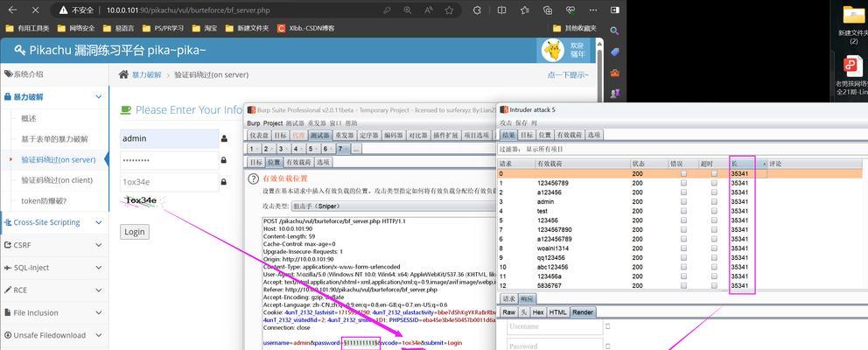Open the CSDN博客 bookmark
Viewport: 868px width, 350px height.
[x=306, y=28]
